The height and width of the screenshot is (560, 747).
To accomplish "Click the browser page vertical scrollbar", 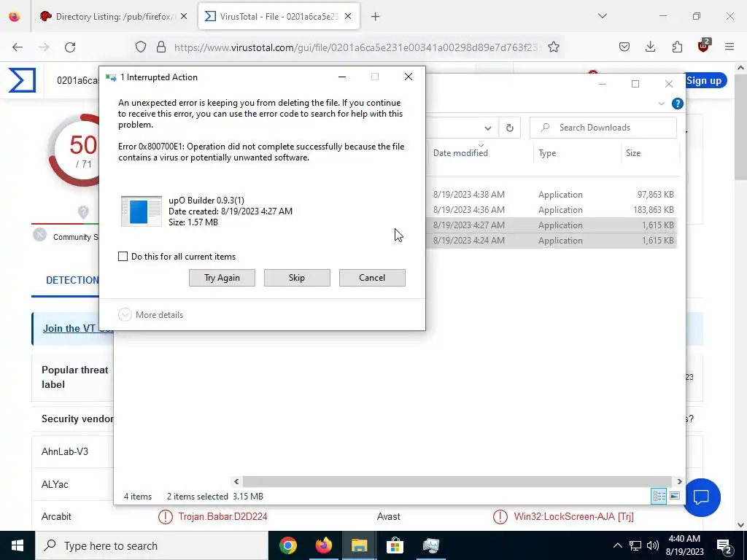I will click(x=740, y=126).
